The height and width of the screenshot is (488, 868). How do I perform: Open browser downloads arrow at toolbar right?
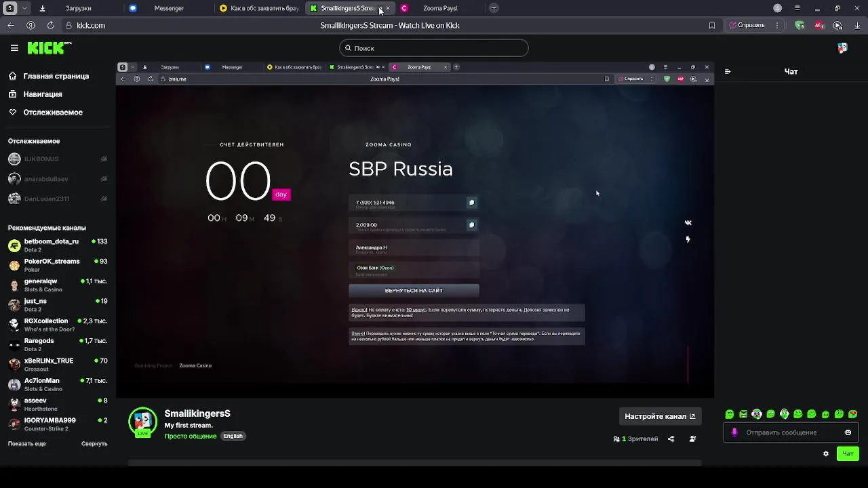point(857,25)
